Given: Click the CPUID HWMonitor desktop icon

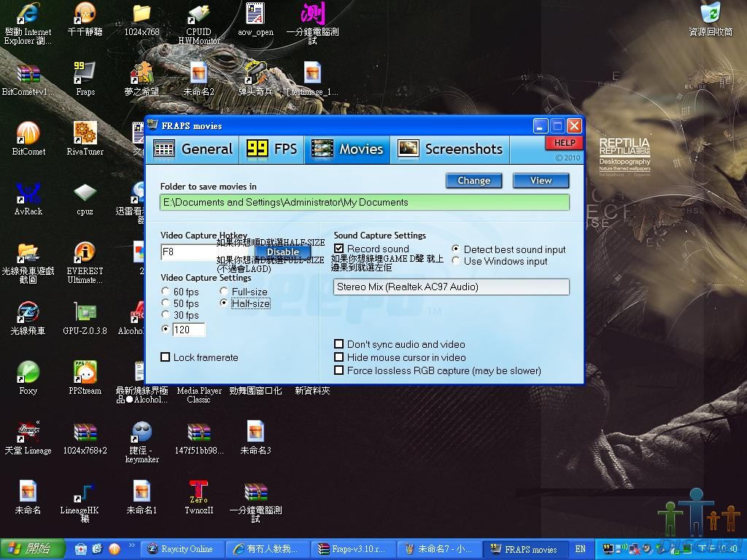Looking at the screenshot, I should [x=198, y=15].
